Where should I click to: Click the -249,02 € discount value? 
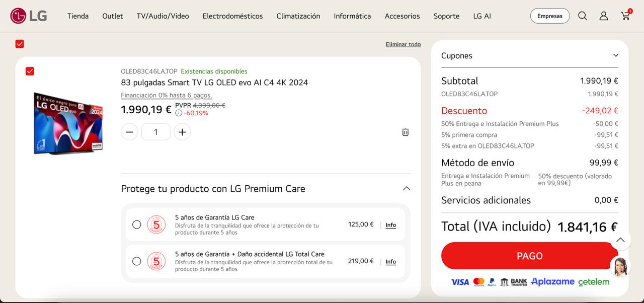[600, 111]
